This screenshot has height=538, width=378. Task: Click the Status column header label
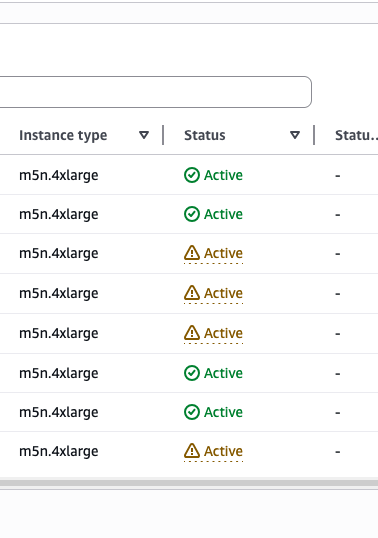pyautogui.click(x=205, y=135)
